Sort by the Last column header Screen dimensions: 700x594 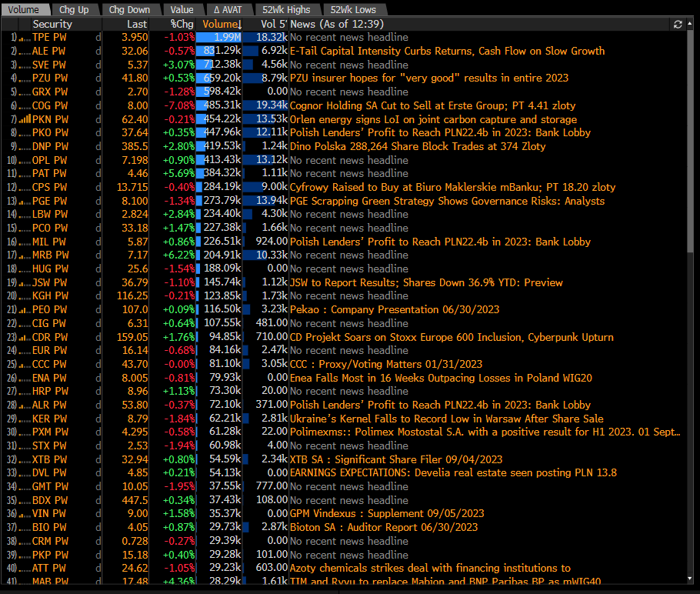pos(137,24)
